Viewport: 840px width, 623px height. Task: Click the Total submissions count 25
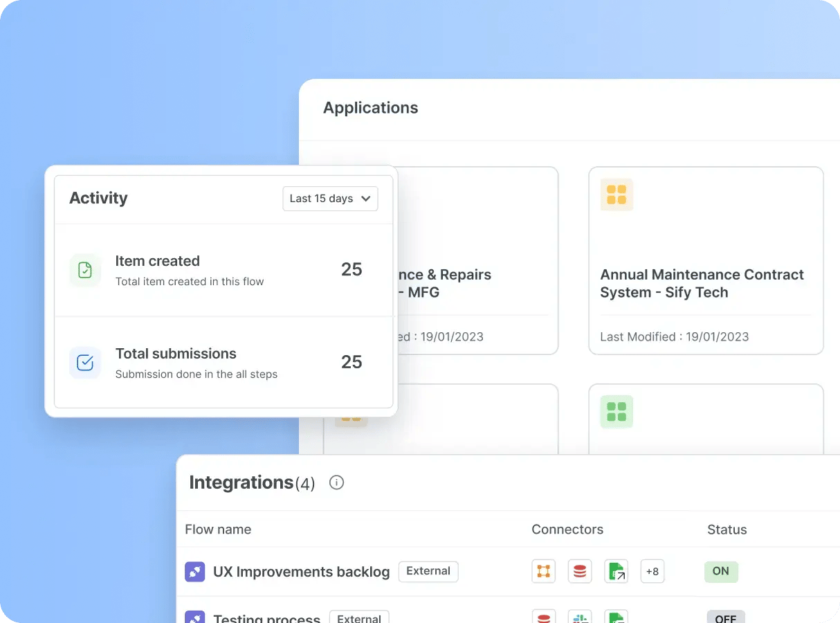click(x=351, y=362)
